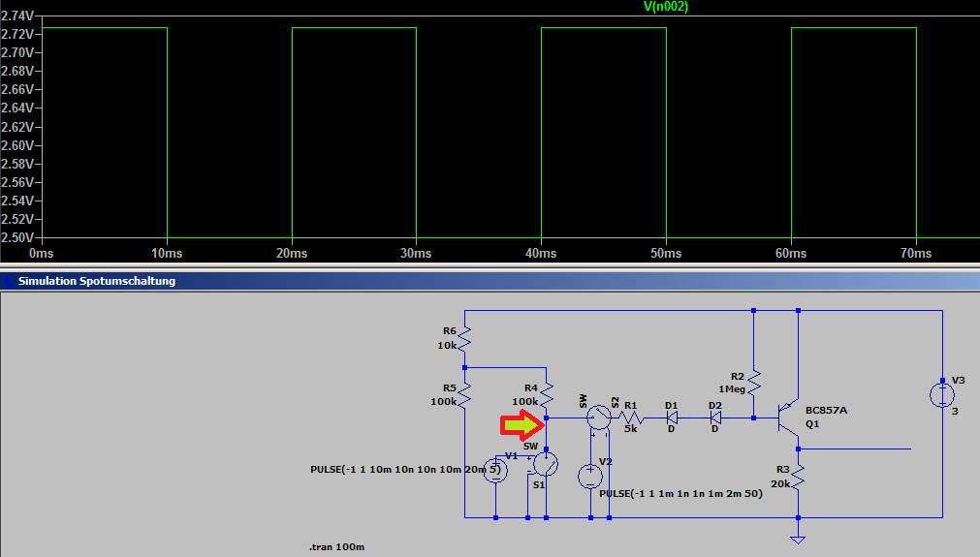980x557 pixels.
Task: Click the V1 PULSE parameter text
Action: click(x=405, y=470)
